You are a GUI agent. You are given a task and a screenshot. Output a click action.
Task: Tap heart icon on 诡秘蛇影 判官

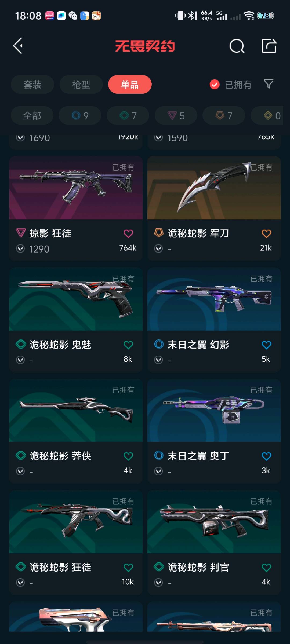pyautogui.click(x=266, y=568)
